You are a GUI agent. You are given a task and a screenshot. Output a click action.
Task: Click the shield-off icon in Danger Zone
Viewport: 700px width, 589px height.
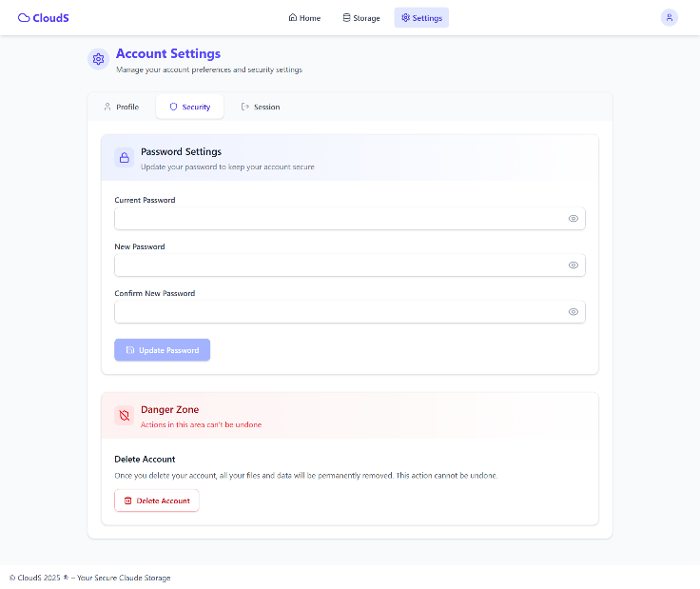pyautogui.click(x=124, y=416)
